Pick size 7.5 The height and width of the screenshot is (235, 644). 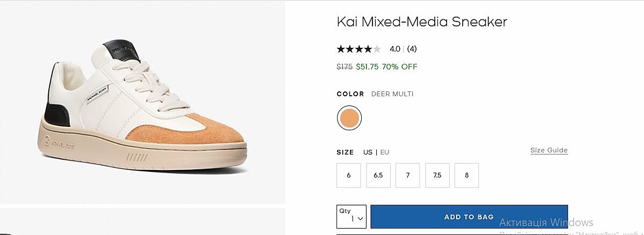437,175
